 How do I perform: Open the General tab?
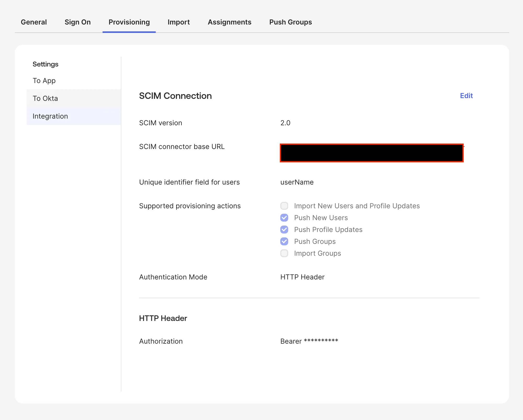34,22
